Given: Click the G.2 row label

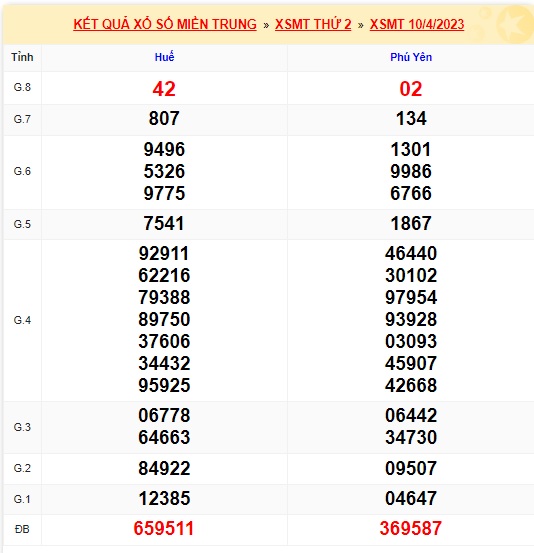Looking at the screenshot, I should [22, 468].
